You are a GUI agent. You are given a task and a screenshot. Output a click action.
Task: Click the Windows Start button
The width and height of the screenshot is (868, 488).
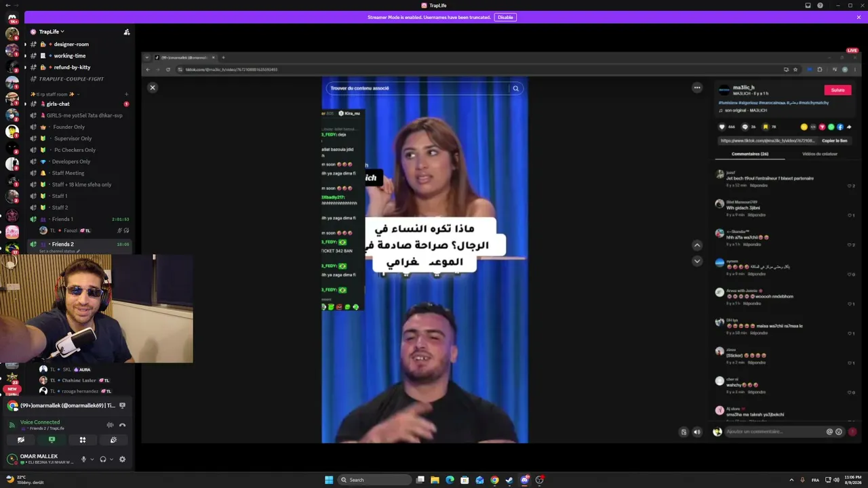pyautogui.click(x=329, y=480)
